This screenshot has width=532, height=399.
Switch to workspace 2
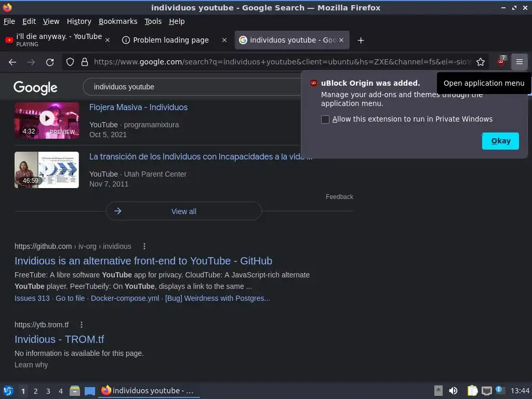(x=36, y=391)
